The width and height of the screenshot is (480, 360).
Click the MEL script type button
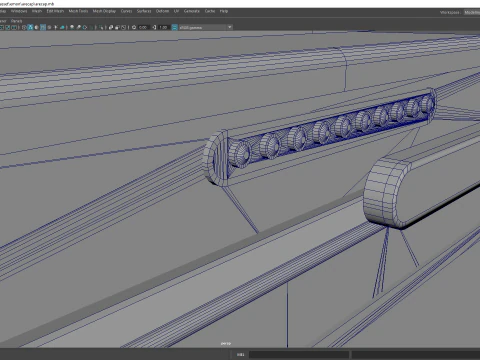(x=241, y=354)
